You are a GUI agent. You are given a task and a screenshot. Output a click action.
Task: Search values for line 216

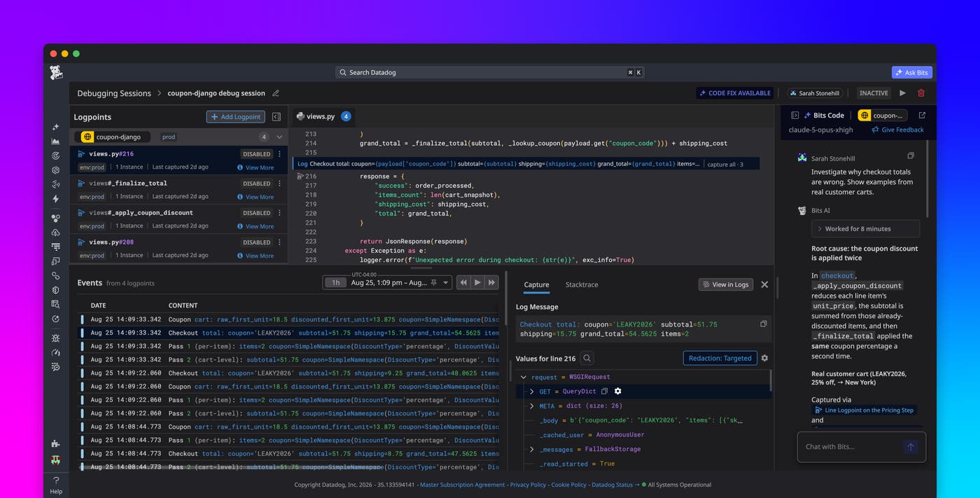pos(587,358)
